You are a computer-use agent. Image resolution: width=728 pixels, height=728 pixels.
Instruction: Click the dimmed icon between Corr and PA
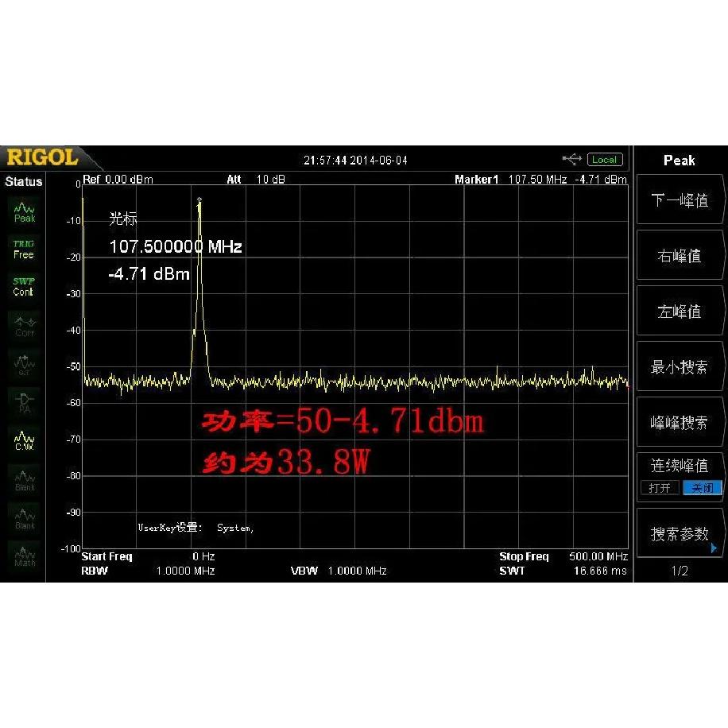click(x=24, y=365)
